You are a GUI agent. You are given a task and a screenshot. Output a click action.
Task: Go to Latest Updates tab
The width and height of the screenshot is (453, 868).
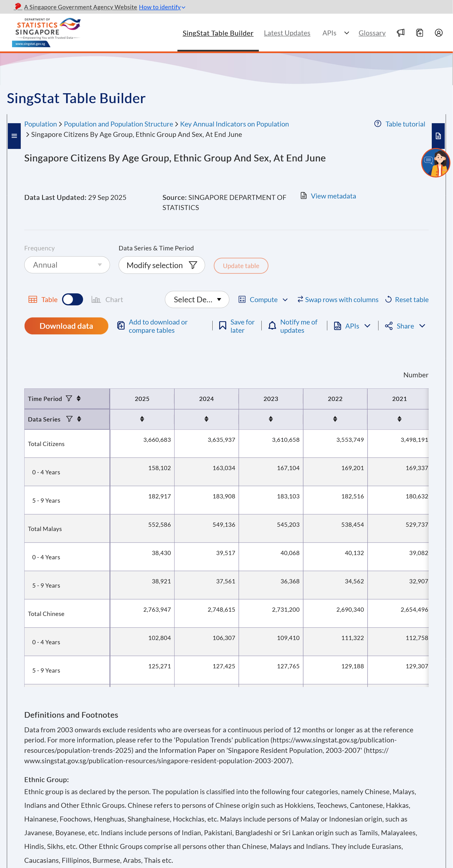click(287, 33)
